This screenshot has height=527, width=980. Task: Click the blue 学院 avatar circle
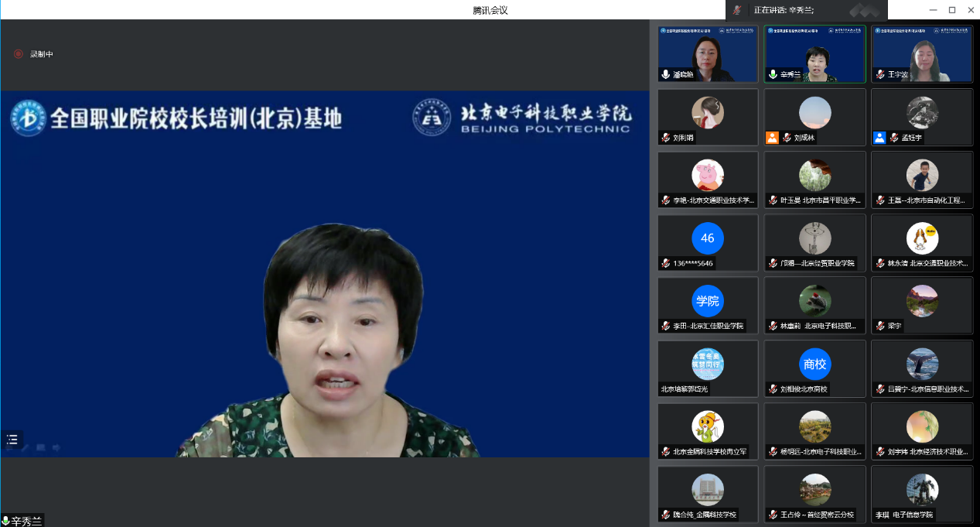708,301
